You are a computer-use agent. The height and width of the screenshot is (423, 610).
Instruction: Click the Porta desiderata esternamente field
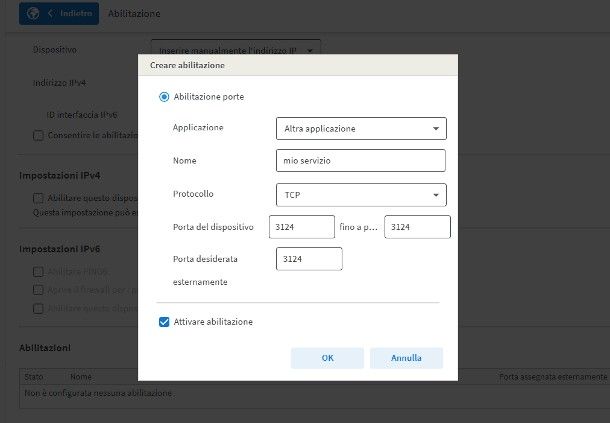point(309,259)
